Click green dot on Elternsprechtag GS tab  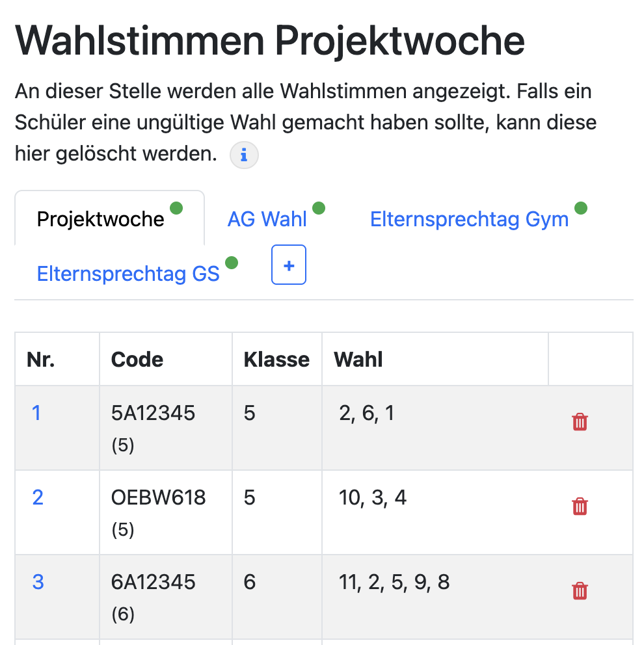(231, 263)
